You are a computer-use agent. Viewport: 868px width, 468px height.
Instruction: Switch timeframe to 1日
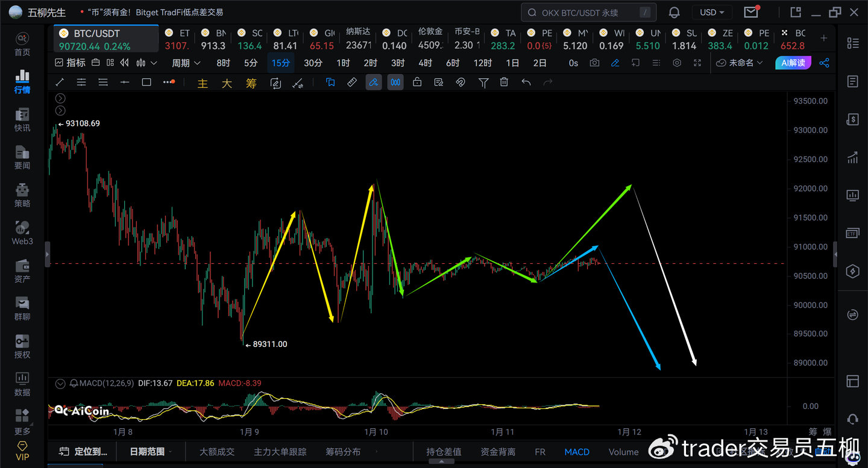[514, 63]
